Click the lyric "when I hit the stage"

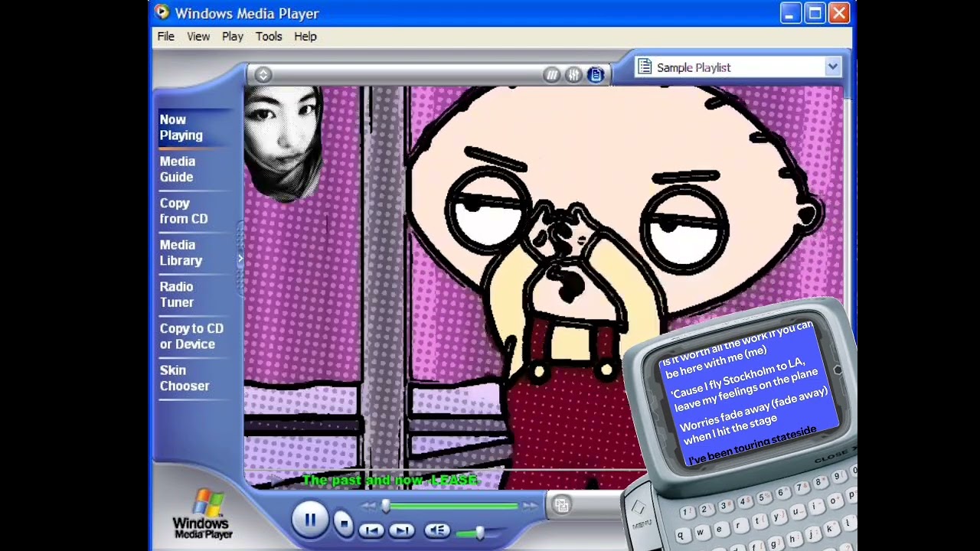730,429
